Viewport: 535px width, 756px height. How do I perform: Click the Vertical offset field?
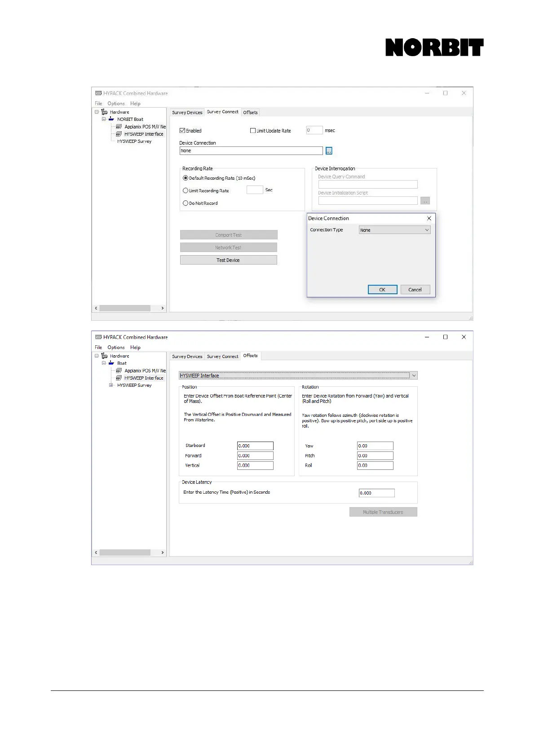255,465
